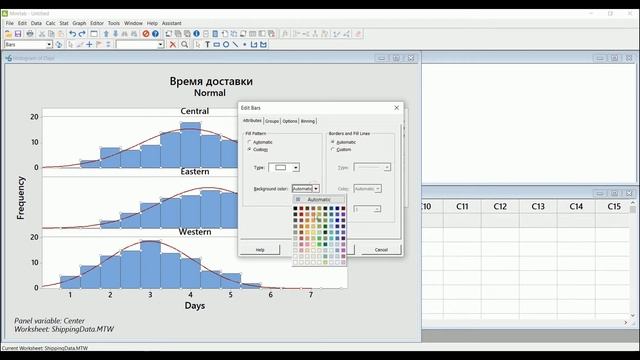Click the Print icon in toolbar
Screen dimensions: 640x360
pos(30,34)
